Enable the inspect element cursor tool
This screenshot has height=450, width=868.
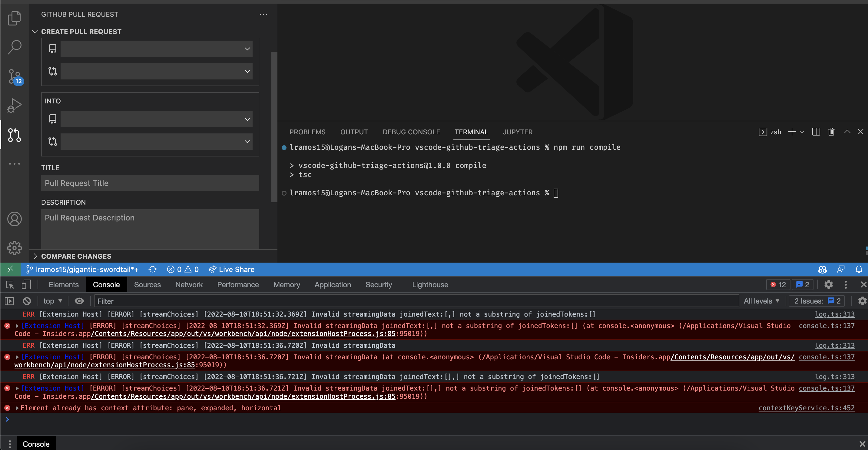[9, 284]
